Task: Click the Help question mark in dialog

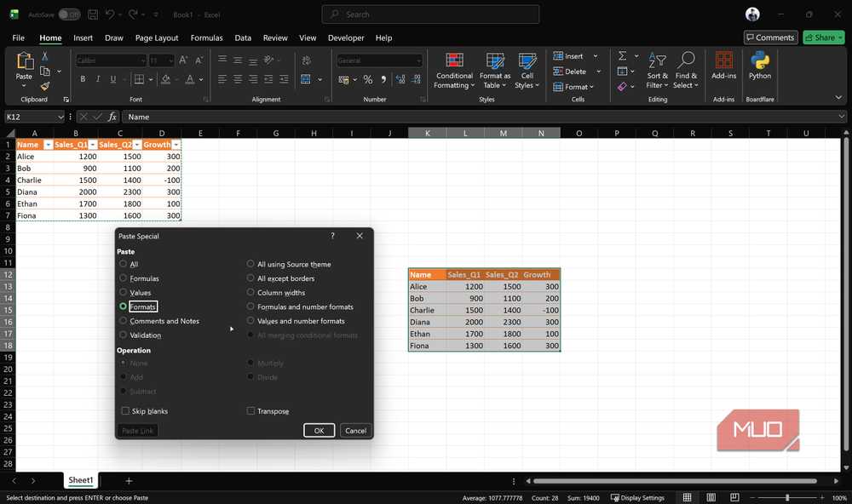Action: point(332,236)
